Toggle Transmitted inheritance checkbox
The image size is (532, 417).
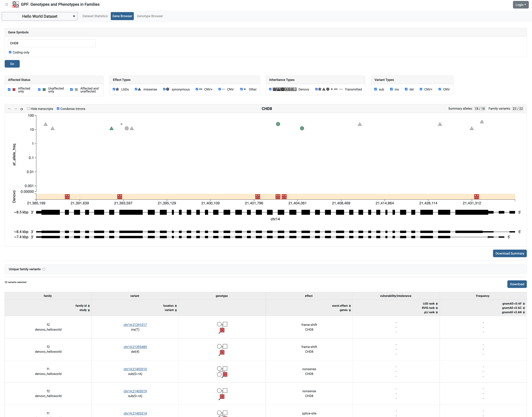click(x=316, y=89)
